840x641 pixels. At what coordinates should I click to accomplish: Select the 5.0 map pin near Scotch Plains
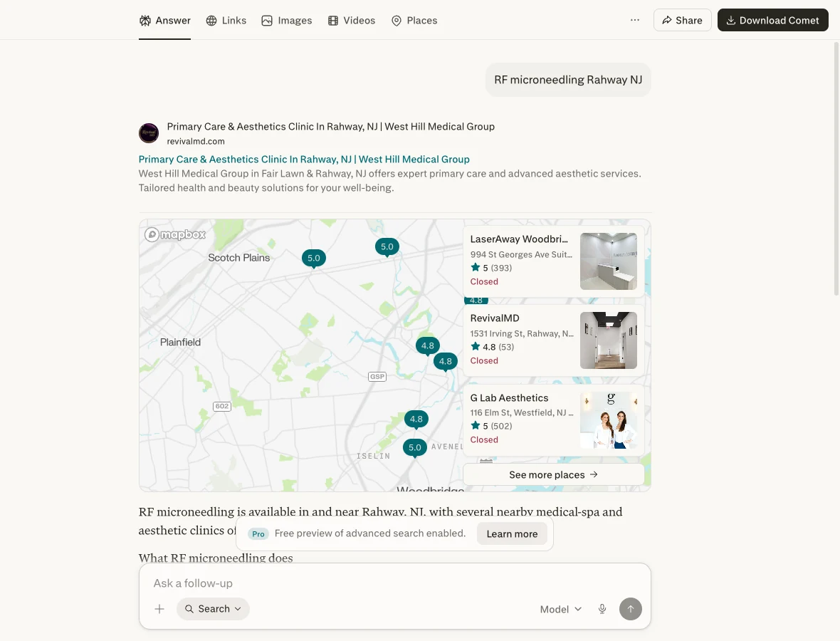(313, 259)
